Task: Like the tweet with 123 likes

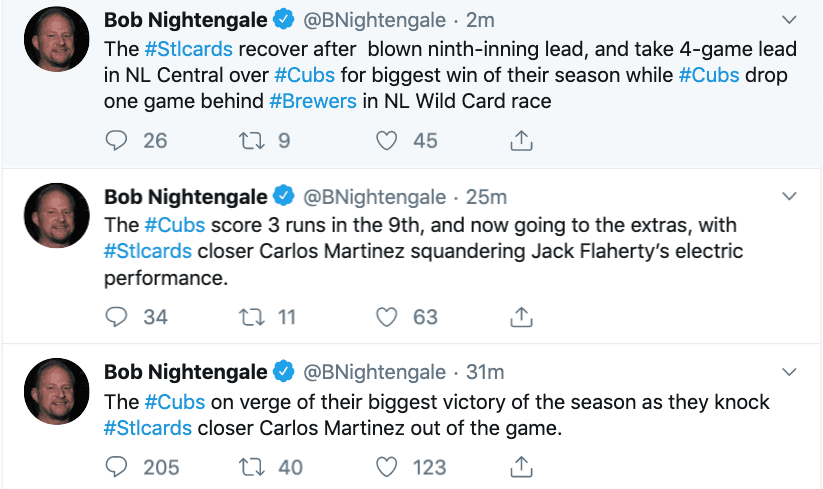Action: point(387,466)
